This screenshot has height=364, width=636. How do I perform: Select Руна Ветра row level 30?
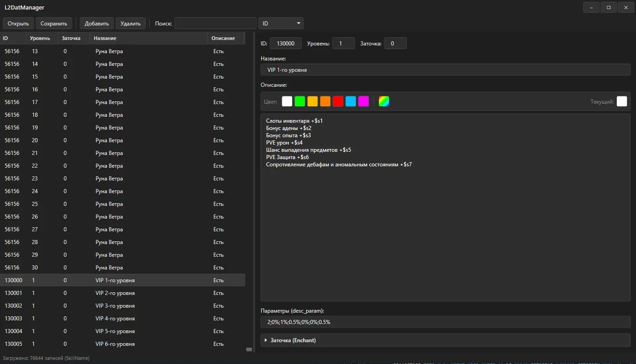click(x=122, y=267)
